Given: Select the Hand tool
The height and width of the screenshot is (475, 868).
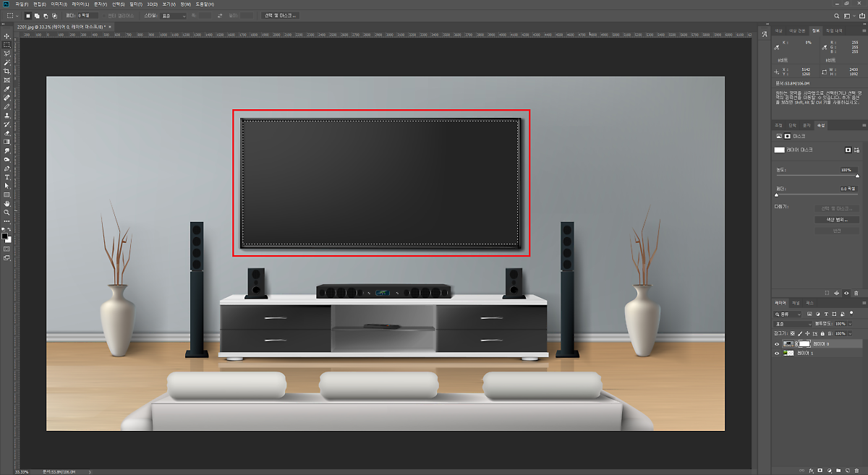Looking at the screenshot, I should (7, 204).
